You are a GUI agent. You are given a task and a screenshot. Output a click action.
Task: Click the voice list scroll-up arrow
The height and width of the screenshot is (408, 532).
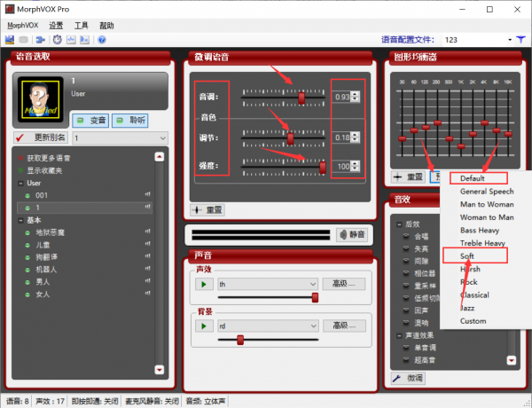pyautogui.click(x=160, y=157)
